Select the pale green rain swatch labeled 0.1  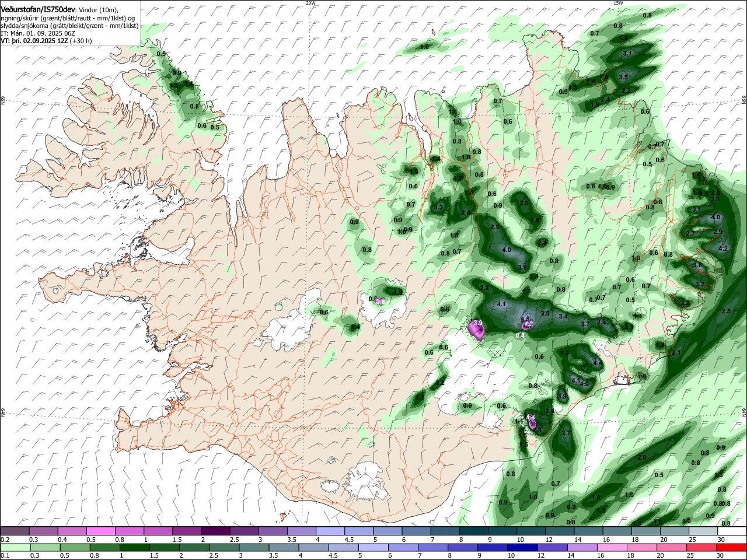click(x=15, y=548)
